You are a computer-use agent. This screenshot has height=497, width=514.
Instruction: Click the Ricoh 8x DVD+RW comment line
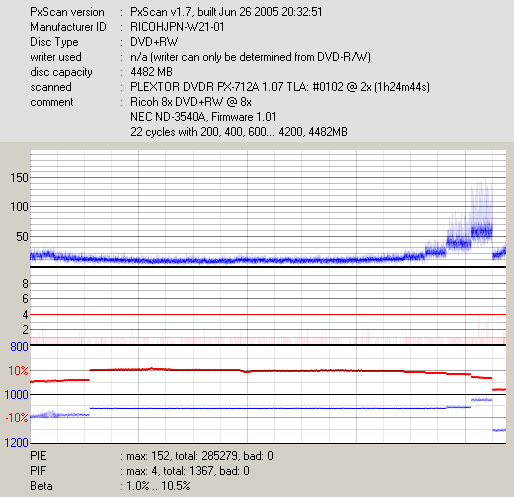click(191, 102)
